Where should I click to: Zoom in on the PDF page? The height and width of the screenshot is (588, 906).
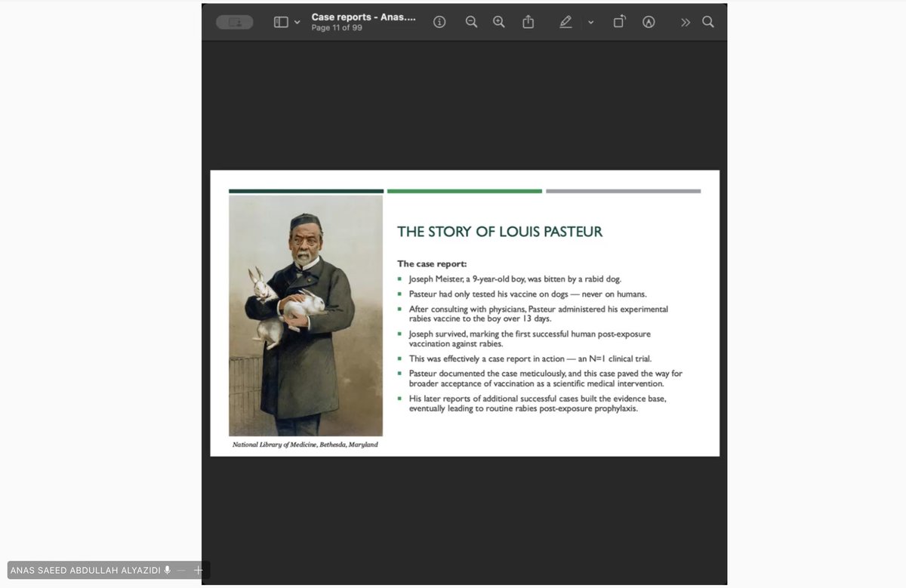tap(499, 22)
